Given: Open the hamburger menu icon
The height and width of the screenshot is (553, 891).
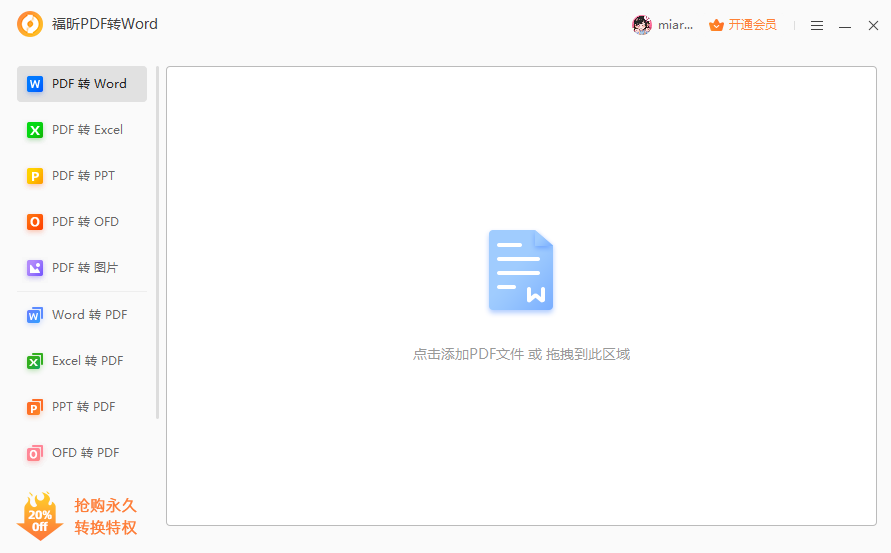Looking at the screenshot, I should coord(817,26).
